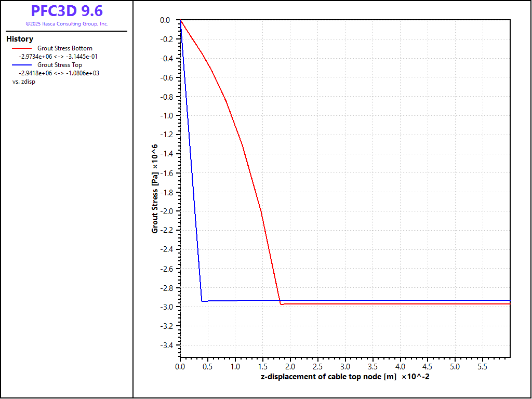Click the blue Grout Stress Top legend line
Viewport: 532px width, 399px height.
point(21,65)
